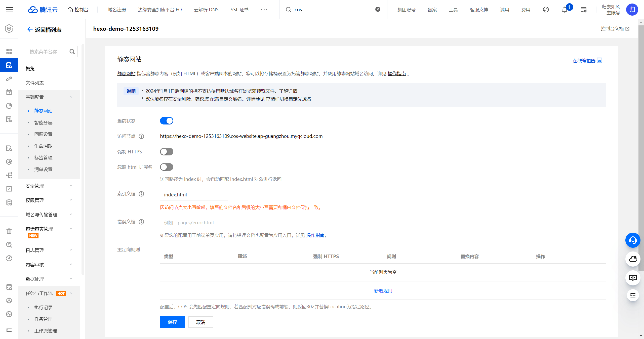Open 边缘安全加速平台 EO menu item
The image size is (644, 339).
(160, 10)
